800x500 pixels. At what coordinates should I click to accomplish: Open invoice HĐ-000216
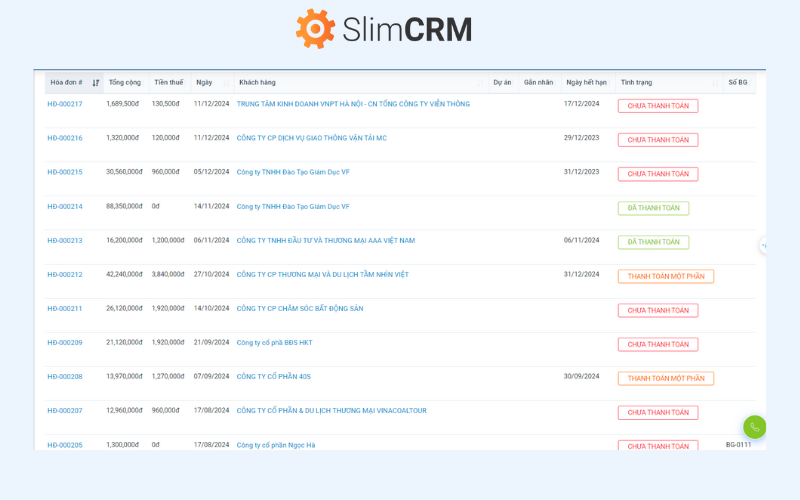coord(65,138)
